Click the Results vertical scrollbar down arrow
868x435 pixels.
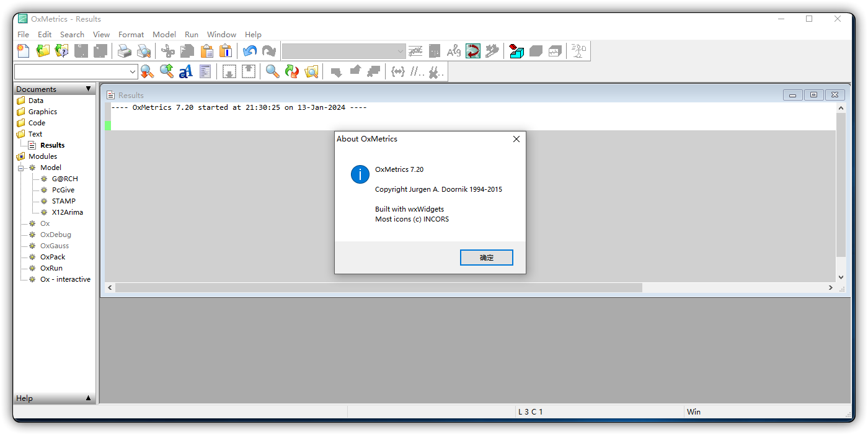click(841, 277)
